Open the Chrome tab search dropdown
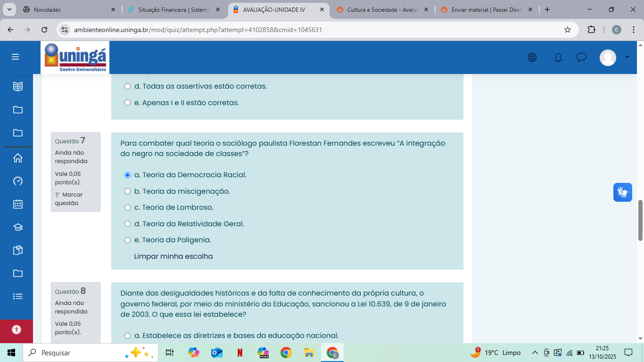The height and width of the screenshot is (362, 644). click(x=9, y=9)
